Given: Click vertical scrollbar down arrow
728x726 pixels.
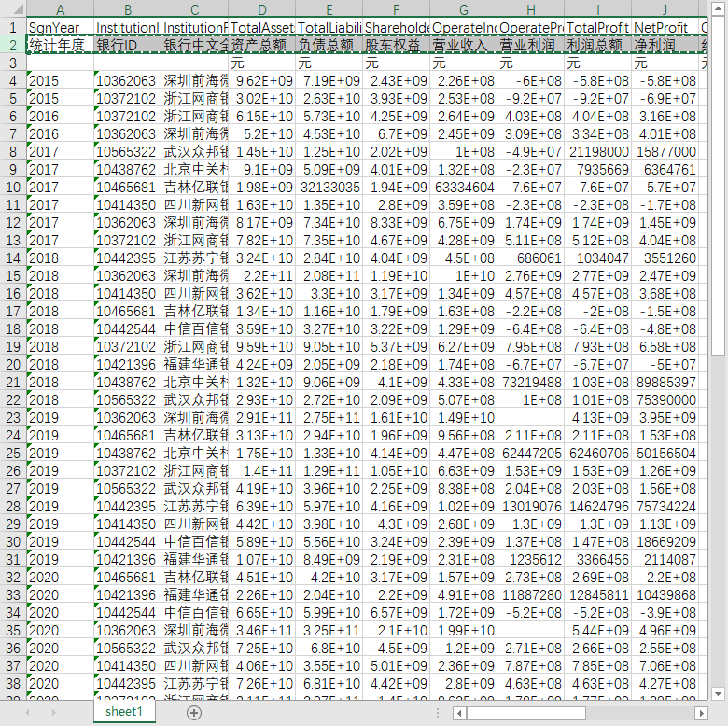Looking at the screenshot, I should [719, 694].
